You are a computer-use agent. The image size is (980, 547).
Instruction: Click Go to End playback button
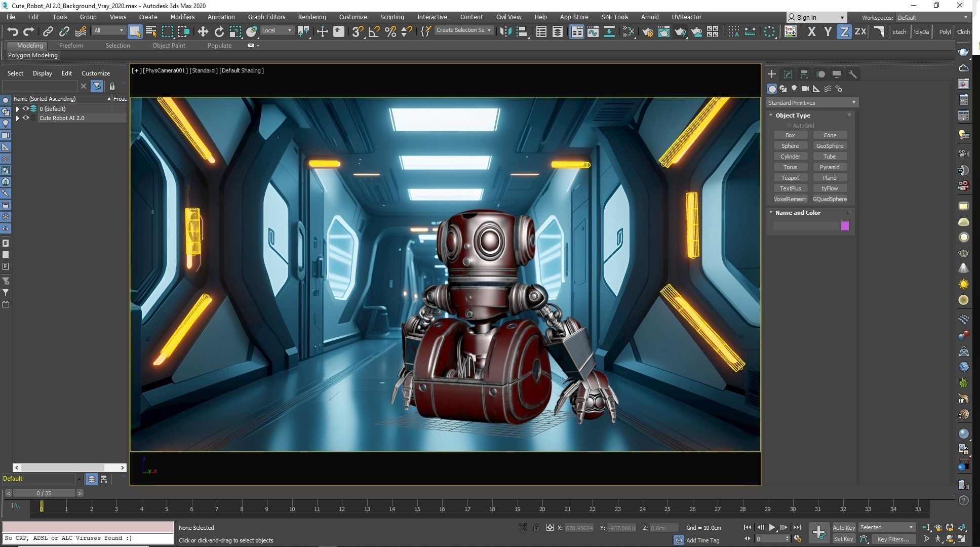pyautogui.click(x=797, y=528)
